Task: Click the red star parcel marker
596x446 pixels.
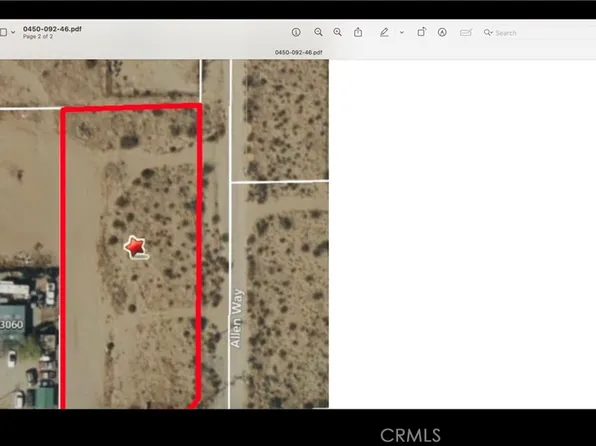Action: 135,247
